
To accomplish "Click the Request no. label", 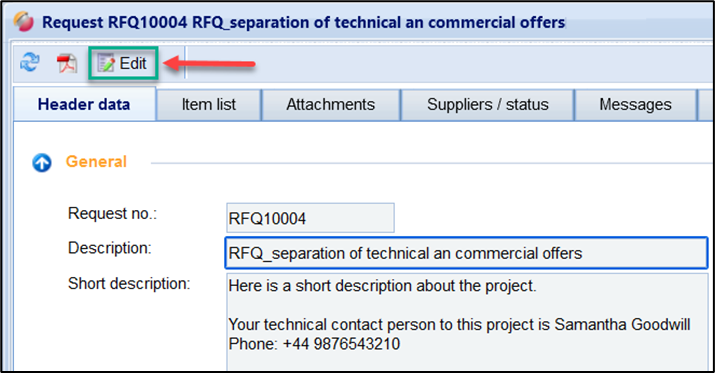I will (x=112, y=213).
